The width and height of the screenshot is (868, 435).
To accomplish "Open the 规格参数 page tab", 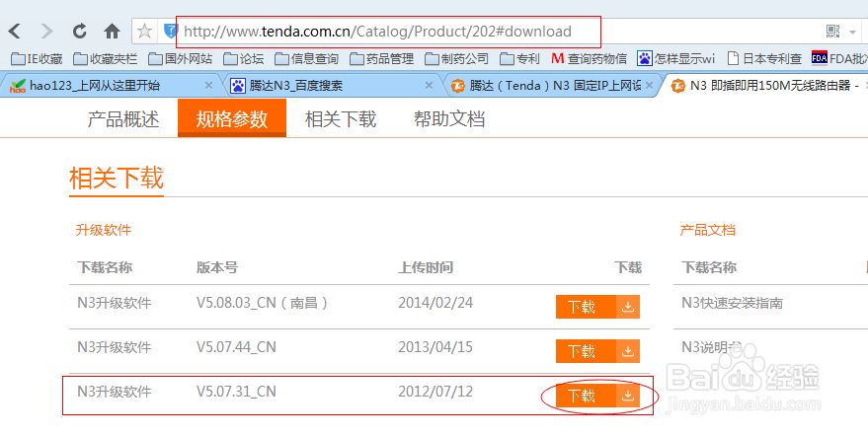I will point(232,118).
